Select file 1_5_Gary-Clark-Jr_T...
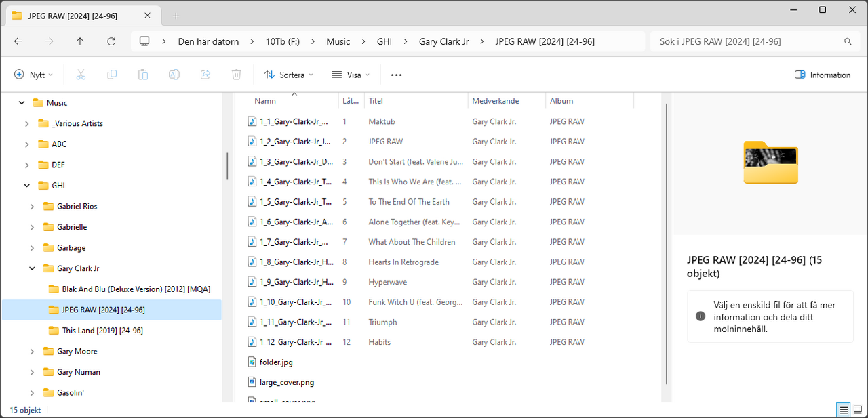Viewport: 868px width, 418px height. click(296, 201)
